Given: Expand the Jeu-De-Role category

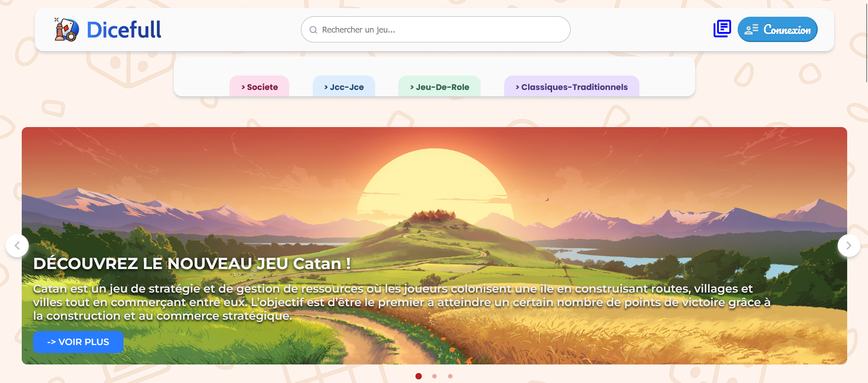Looking at the screenshot, I should (439, 87).
